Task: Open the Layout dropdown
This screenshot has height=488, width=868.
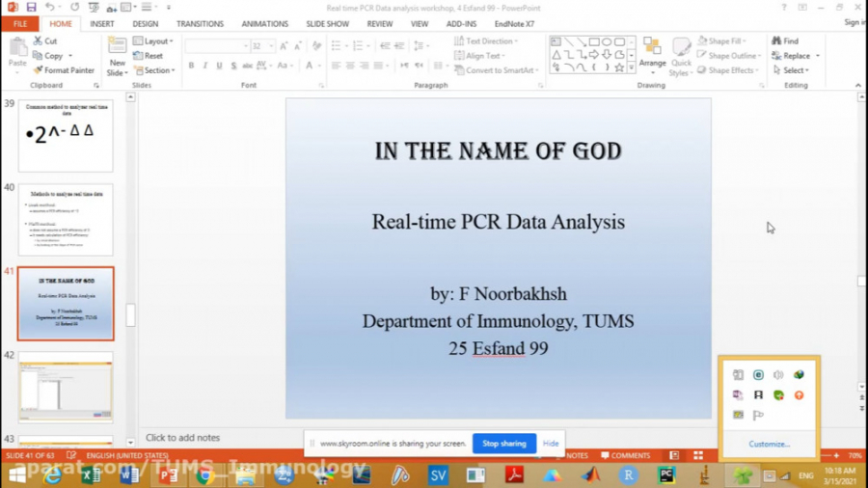Action: [x=153, y=41]
